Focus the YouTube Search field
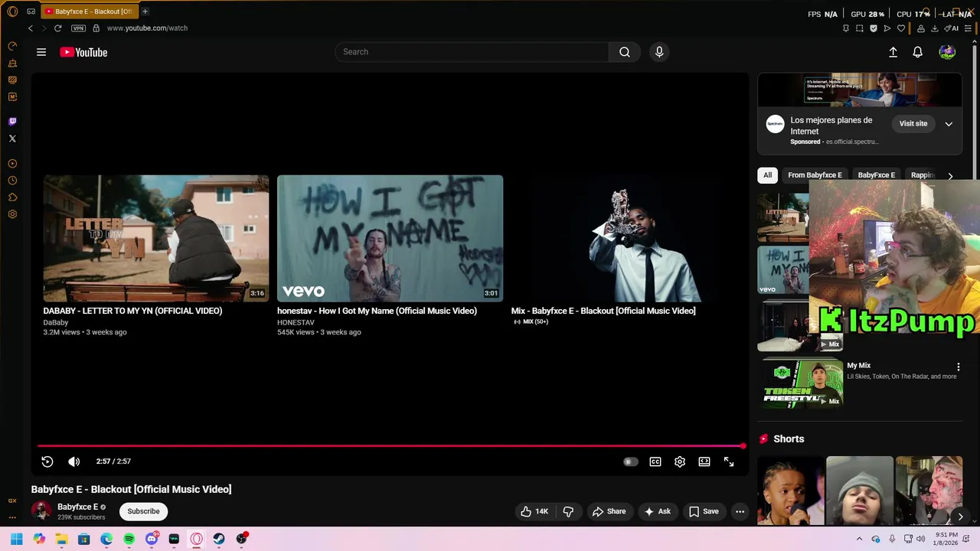 coord(472,52)
